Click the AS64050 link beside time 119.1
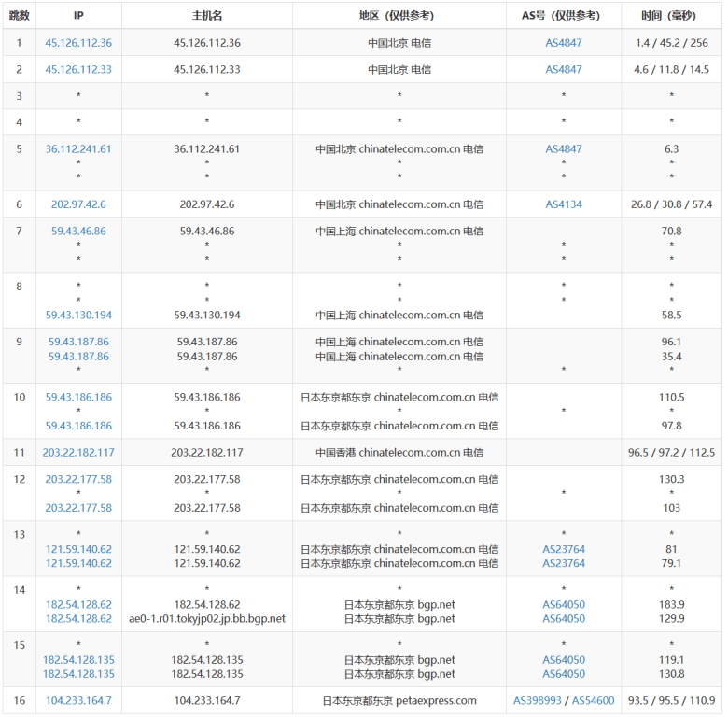728x717 pixels. [564, 660]
